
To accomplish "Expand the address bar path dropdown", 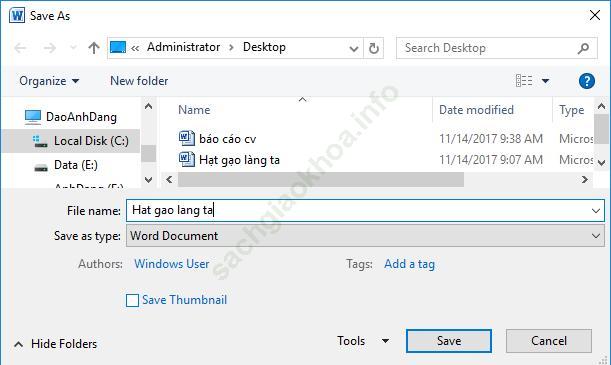I will [x=353, y=49].
